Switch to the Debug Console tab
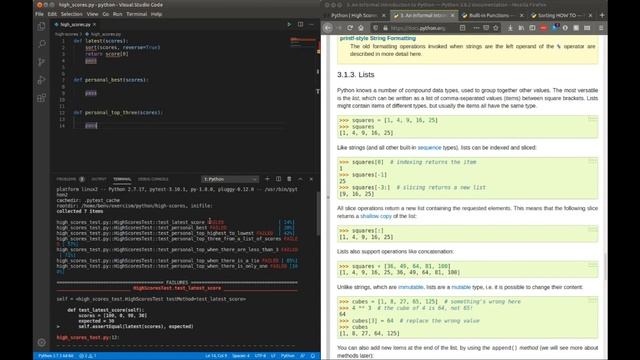 (153, 179)
